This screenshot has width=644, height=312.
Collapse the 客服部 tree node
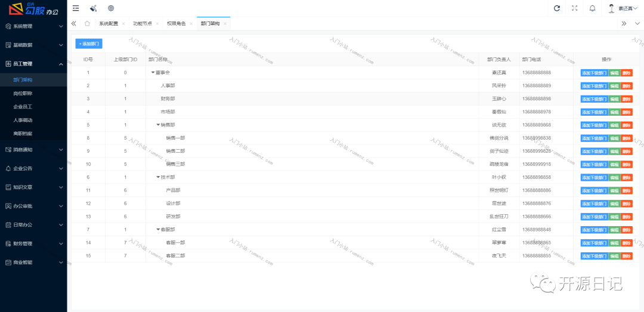coord(158,229)
